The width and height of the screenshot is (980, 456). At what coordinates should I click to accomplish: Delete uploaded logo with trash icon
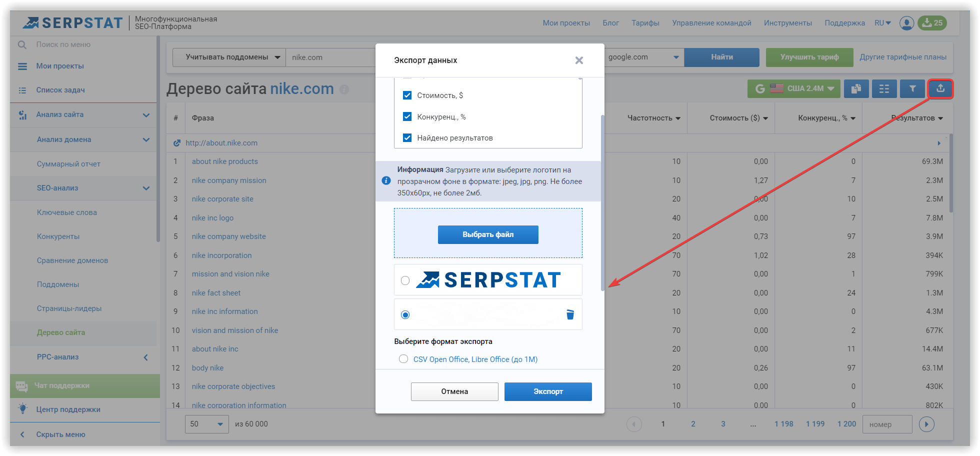[x=570, y=314]
